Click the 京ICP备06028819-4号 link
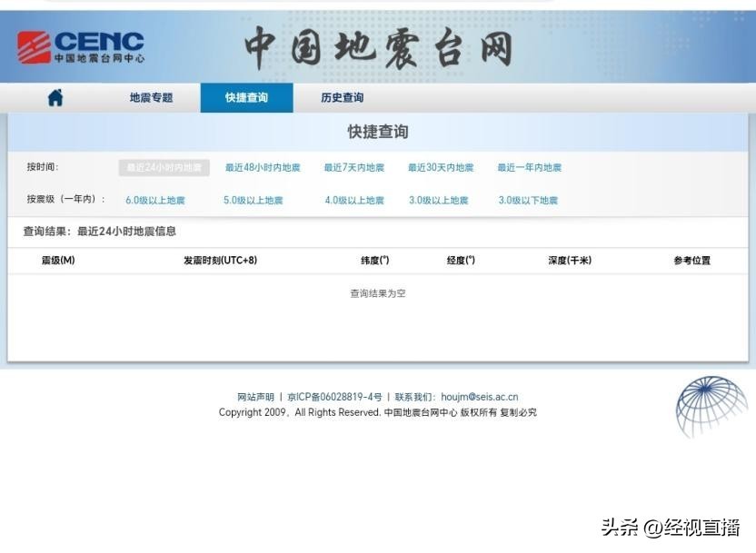Screen dimensions: 756x553 point(334,397)
